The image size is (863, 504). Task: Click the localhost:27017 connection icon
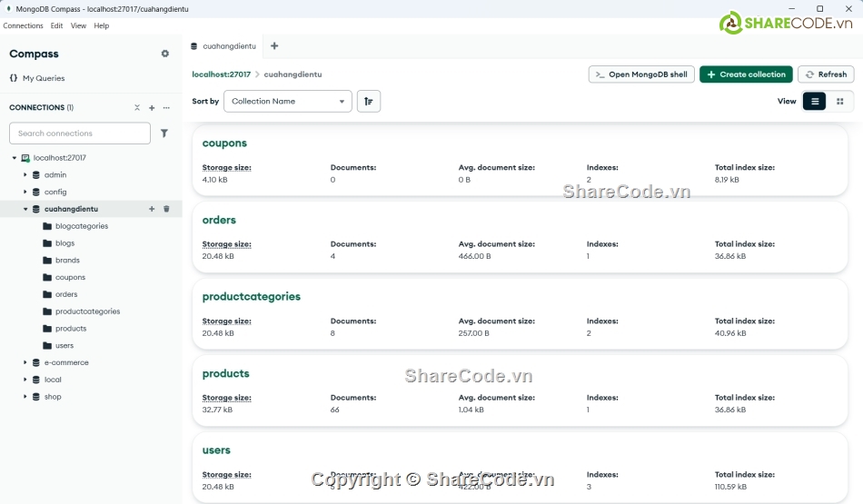click(x=25, y=158)
